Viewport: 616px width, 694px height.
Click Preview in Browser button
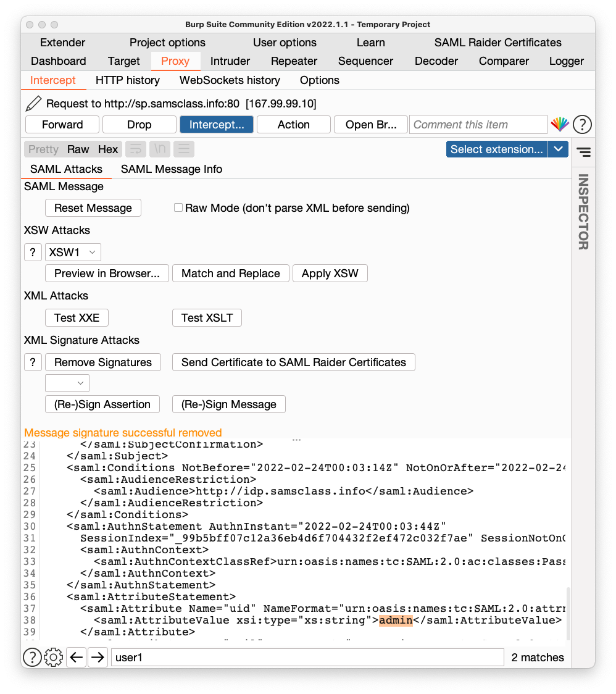pyautogui.click(x=107, y=273)
